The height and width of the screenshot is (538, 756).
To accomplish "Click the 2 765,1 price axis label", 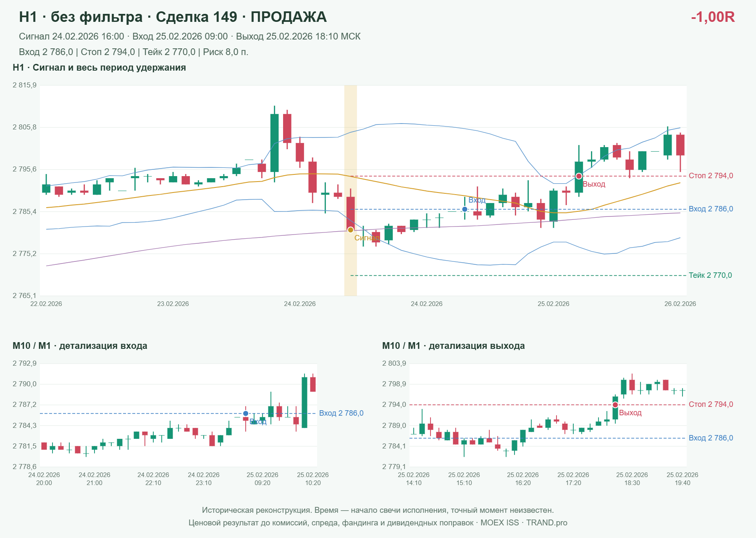I will coord(24,295).
